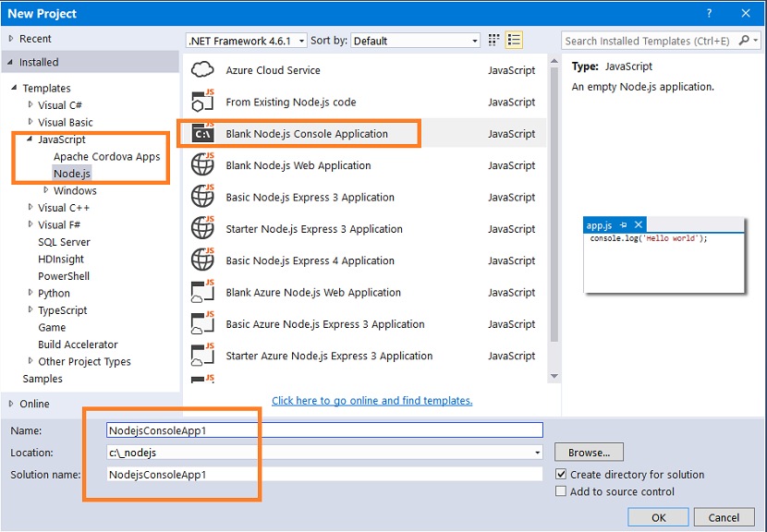Switch to medium icons list view
767x532 pixels.
coord(514,40)
